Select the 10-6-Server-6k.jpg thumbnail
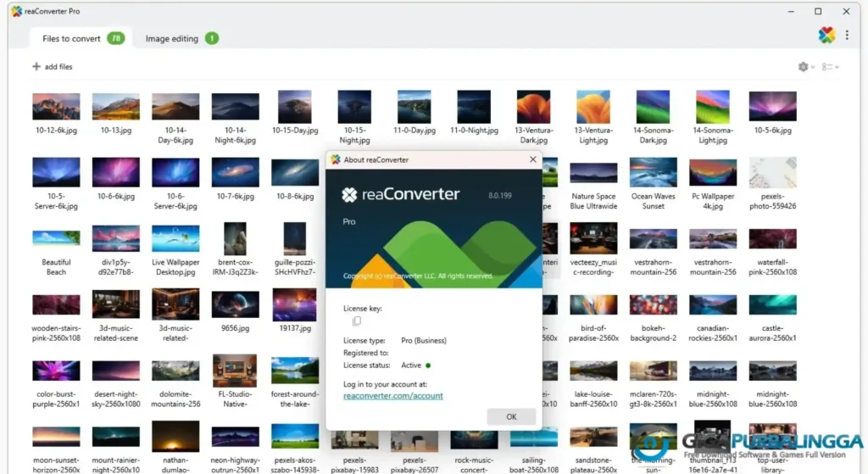 pos(175,172)
